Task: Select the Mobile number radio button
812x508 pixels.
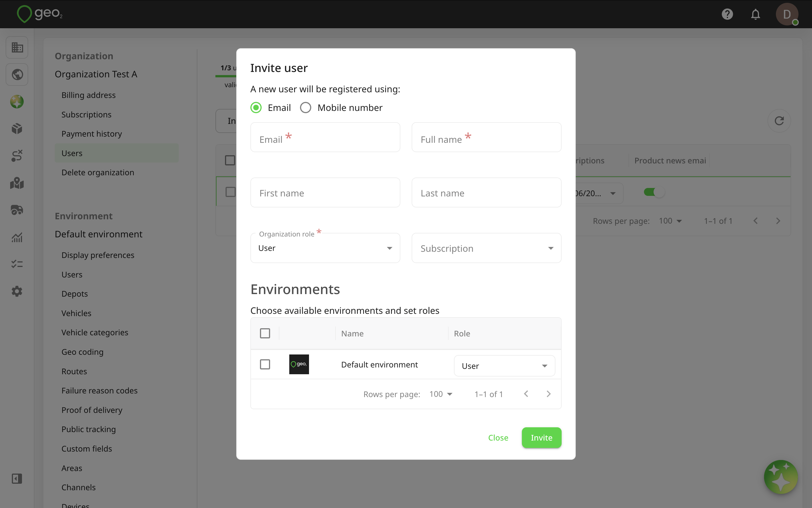Action: [305, 108]
